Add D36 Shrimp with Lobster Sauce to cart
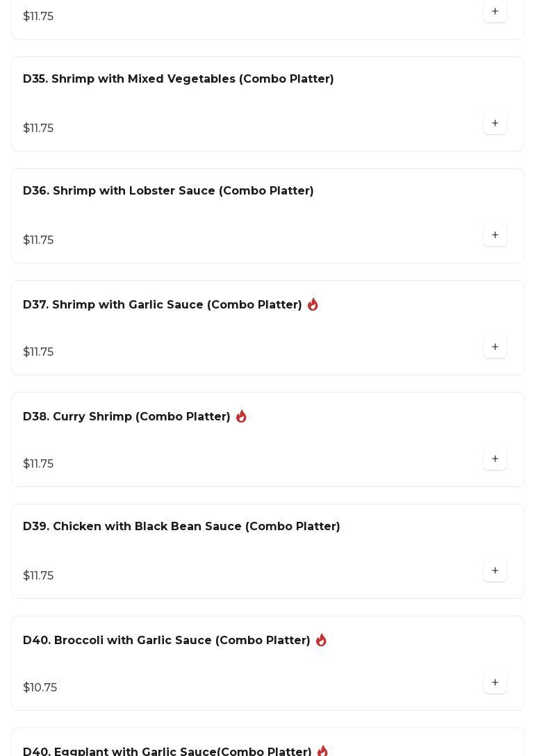 pyautogui.click(x=495, y=236)
